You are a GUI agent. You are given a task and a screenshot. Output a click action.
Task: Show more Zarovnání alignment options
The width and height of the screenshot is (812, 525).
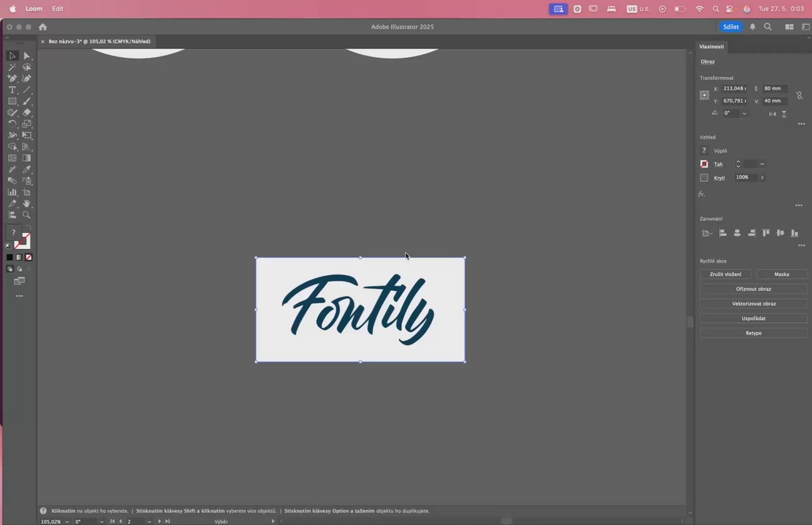pyautogui.click(x=801, y=245)
